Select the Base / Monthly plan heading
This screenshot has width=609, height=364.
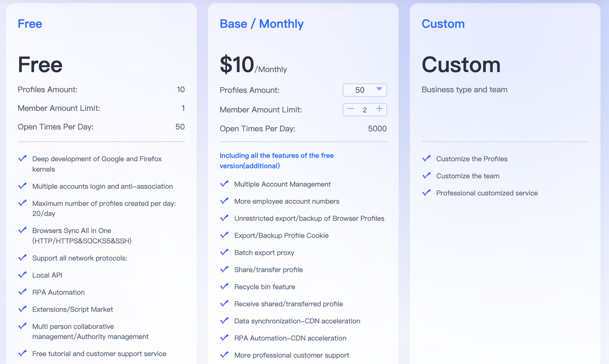pyautogui.click(x=261, y=24)
